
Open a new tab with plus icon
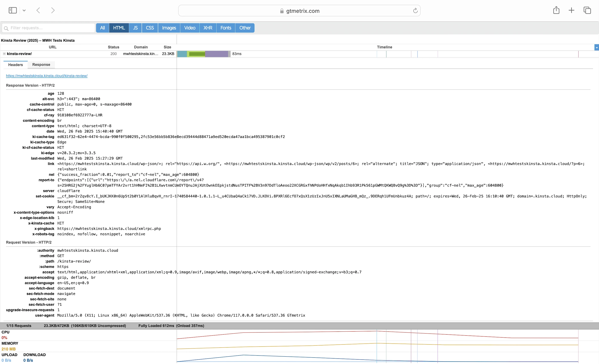[571, 10]
